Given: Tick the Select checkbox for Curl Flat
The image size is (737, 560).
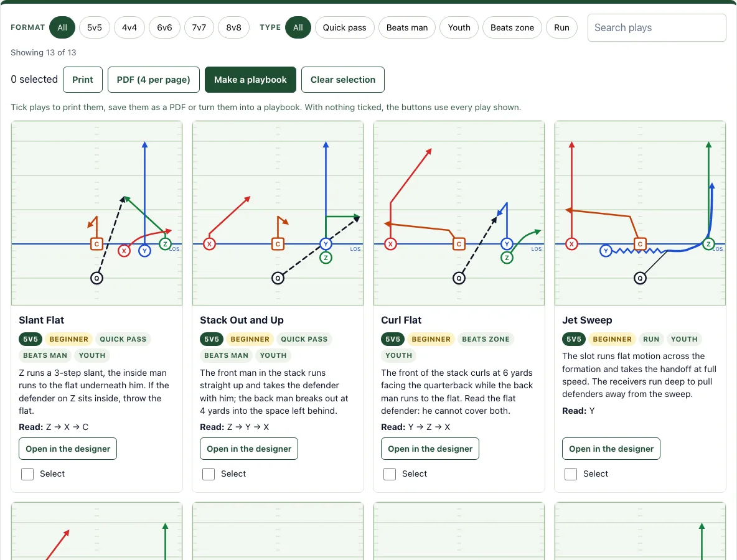Looking at the screenshot, I should tap(390, 474).
